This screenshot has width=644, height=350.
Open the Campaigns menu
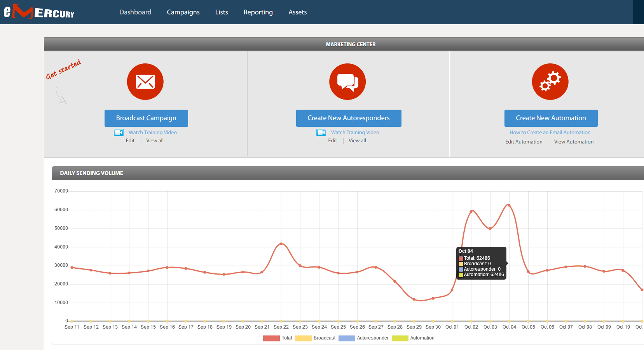[x=183, y=12]
